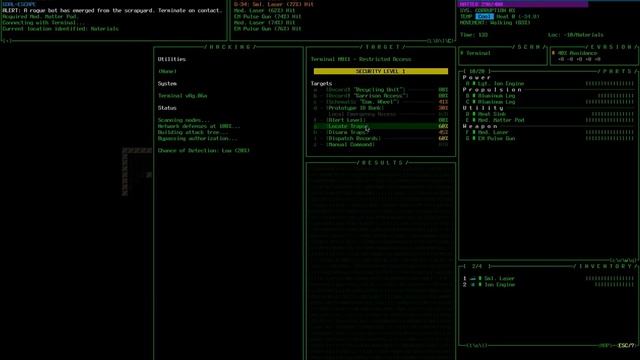Select Sml. Laser in inventory slot 1

[499, 278]
